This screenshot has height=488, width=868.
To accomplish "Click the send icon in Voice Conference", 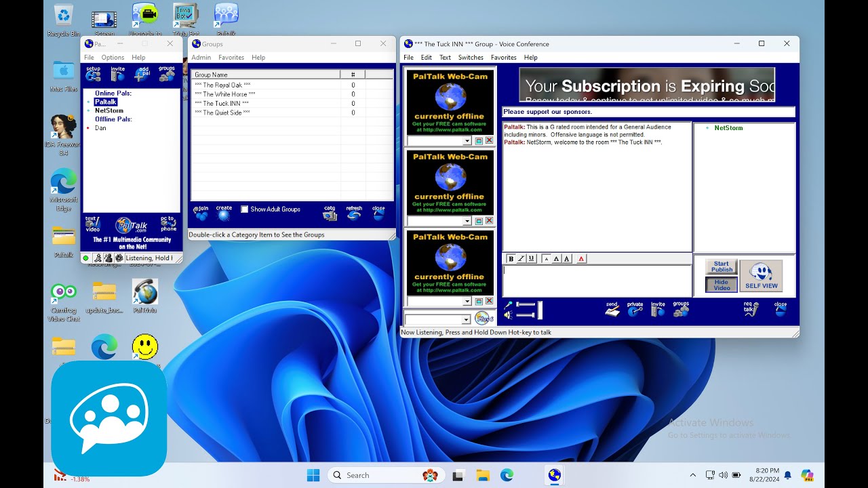I will tap(612, 309).
